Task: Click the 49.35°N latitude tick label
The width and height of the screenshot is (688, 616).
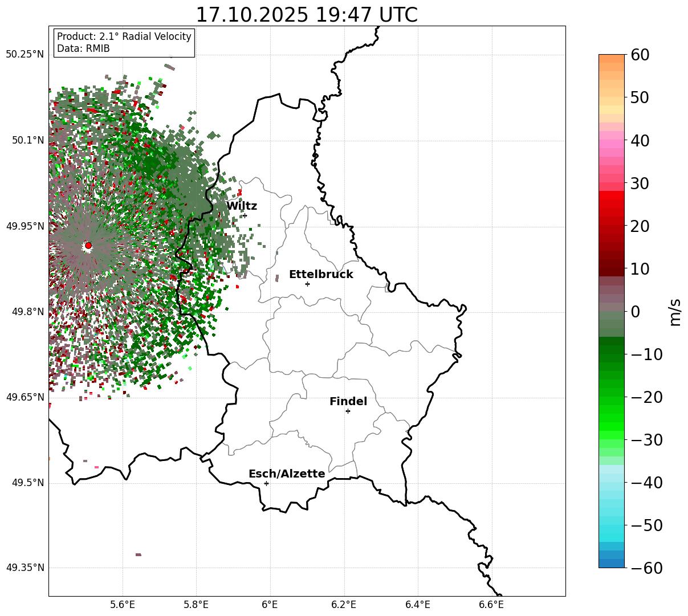Action: (25, 568)
